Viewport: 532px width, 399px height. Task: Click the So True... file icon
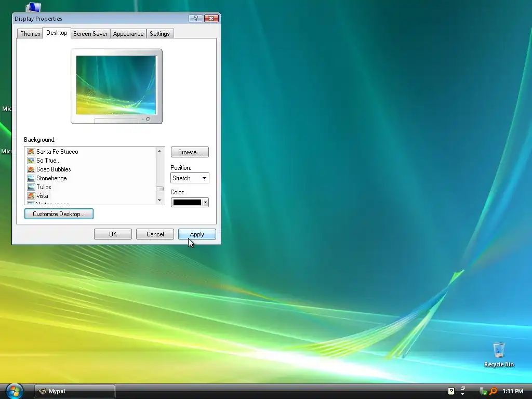click(x=31, y=161)
